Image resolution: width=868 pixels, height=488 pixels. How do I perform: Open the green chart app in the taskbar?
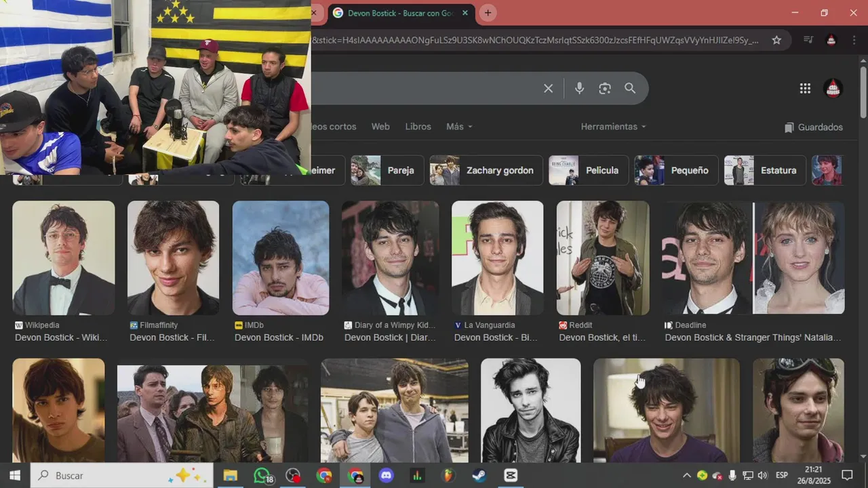click(x=417, y=475)
